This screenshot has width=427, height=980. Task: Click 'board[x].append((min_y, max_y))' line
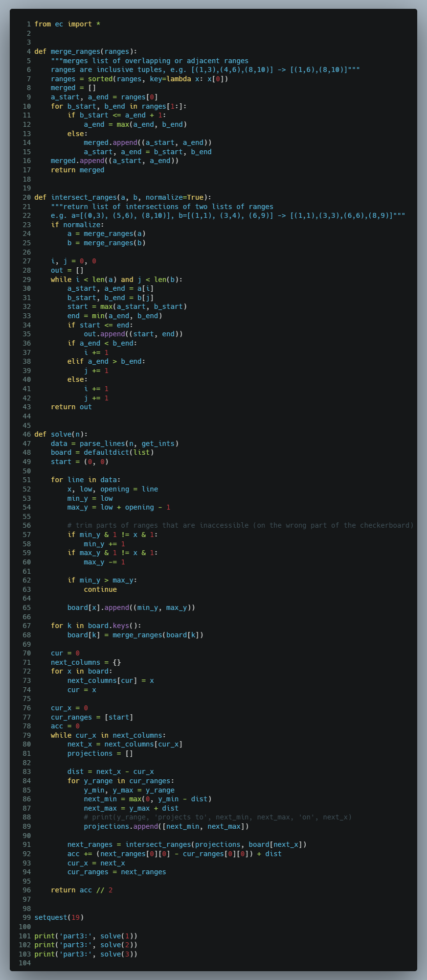pyautogui.click(x=132, y=607)
